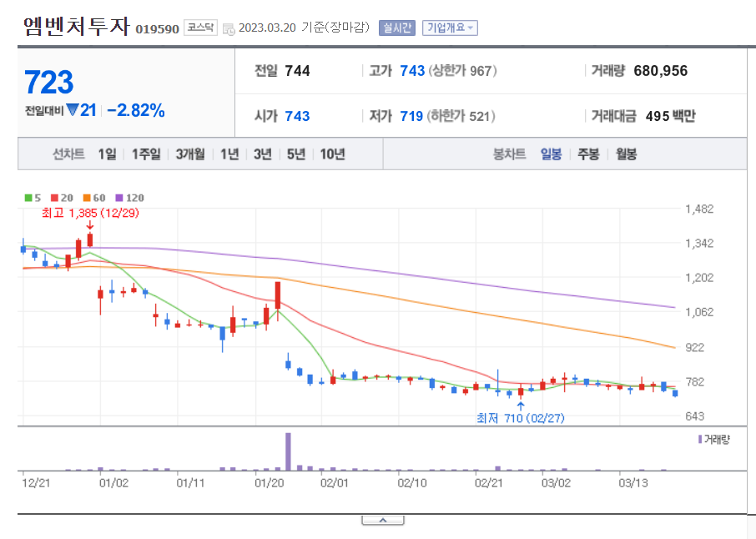
Task: Select the 1일 line chart tab
Action: (x=107, y=154)
